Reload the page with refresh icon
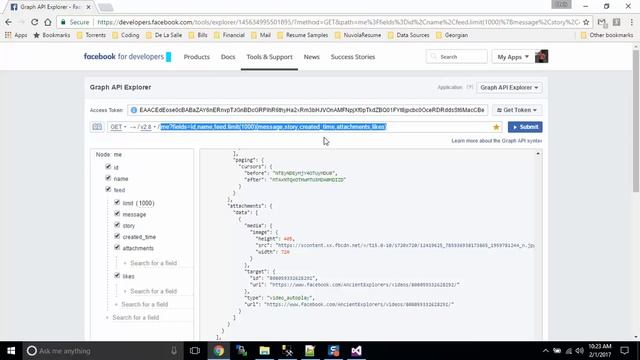This screenshot has height=360, width=640. 35,22
